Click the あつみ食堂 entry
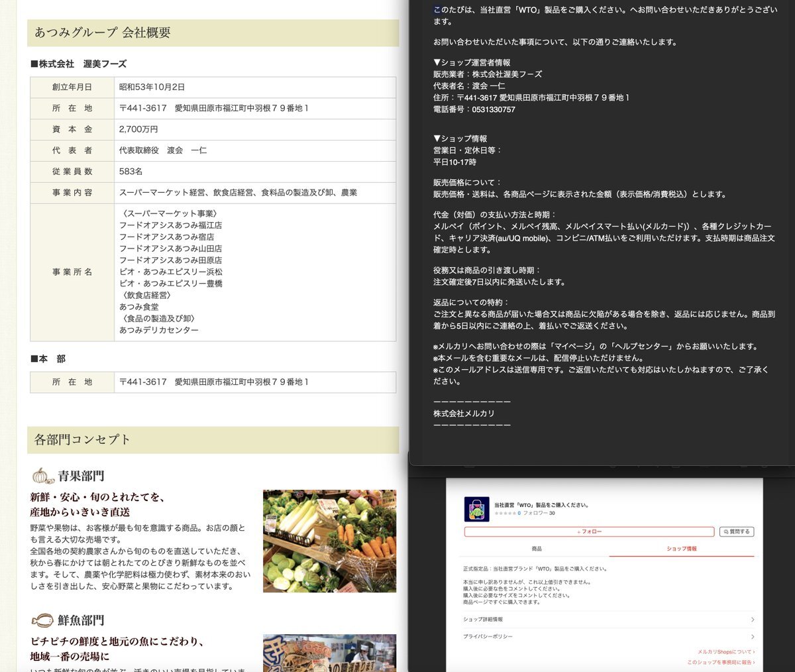Image resolution: width=795 pixels, height=672 pixels. 139,307
